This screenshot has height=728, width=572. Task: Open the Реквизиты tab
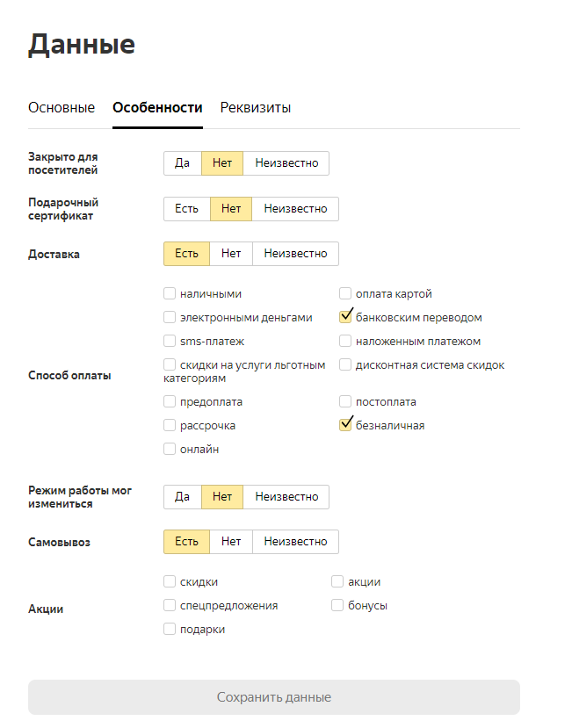coord(255,107)
